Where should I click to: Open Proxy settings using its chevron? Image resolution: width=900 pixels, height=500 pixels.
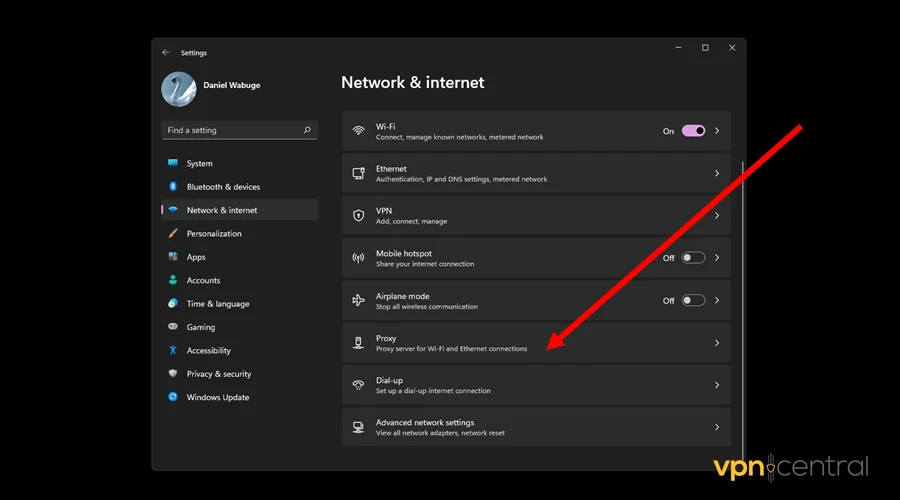(717, 343)
